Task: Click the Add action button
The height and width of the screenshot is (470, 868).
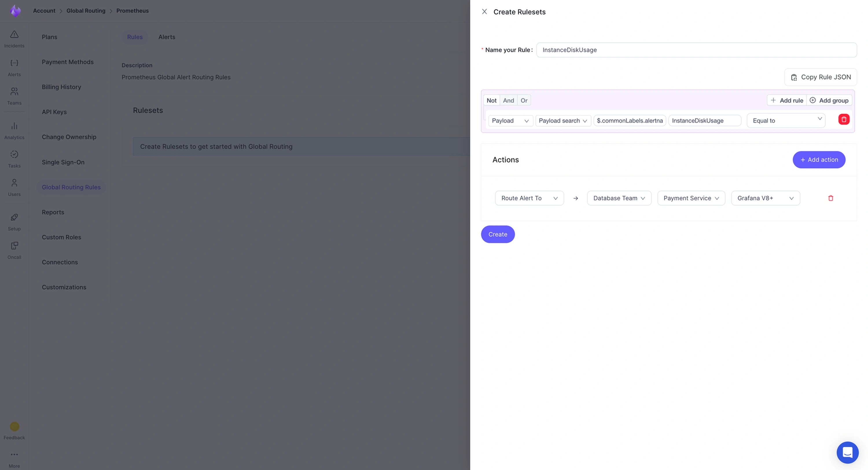Action: [x=819, y=160]
